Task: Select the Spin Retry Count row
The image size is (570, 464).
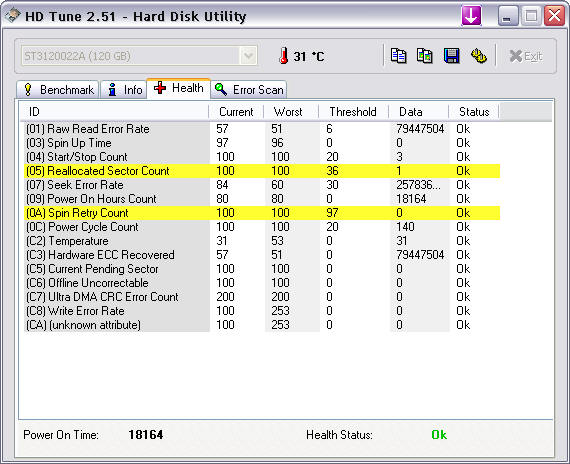Action: [x=262, y=213]
